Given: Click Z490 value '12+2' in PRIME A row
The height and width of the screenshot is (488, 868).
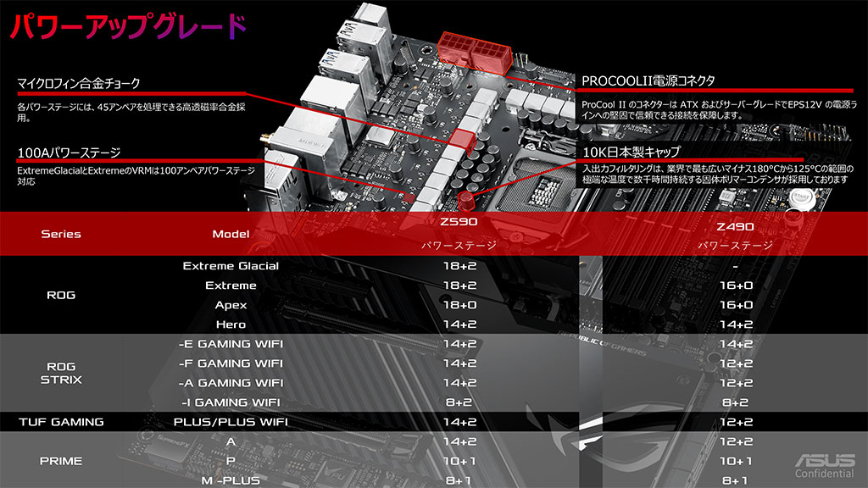Looking at the screenshot, I should pos(736,441).
